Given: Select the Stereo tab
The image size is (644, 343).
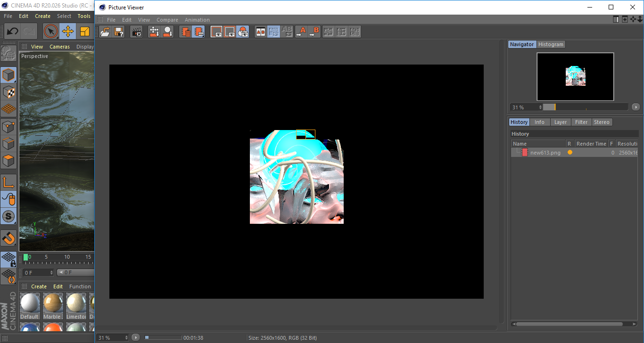Looking at the screenshot, I should pos(602,122).
